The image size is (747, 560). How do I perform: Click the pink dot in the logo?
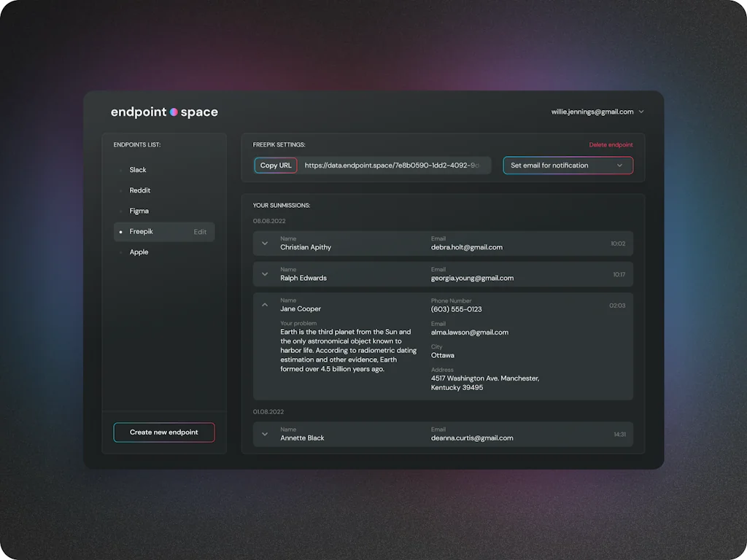point(174,112)
